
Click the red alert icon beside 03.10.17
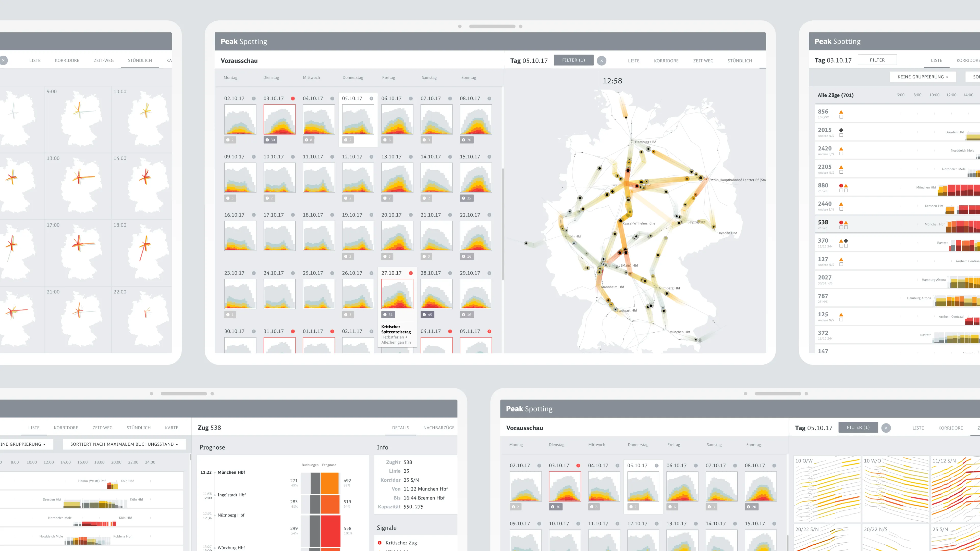tap(292, 98)
